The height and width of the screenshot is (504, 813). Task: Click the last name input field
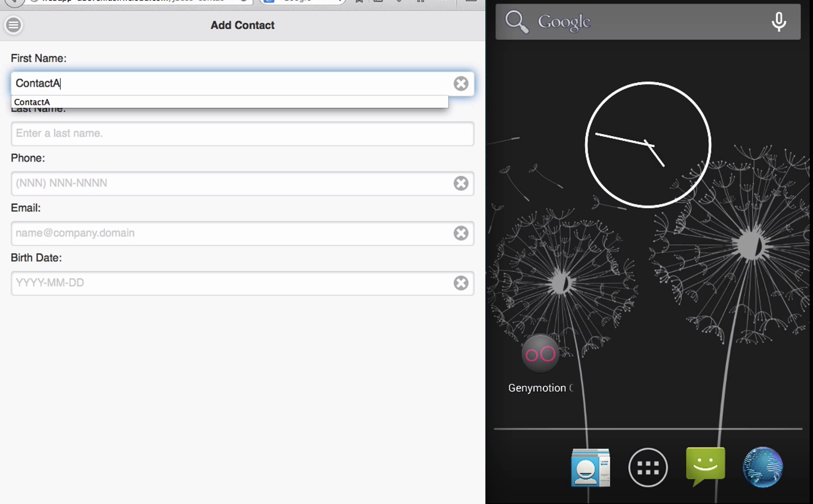click(x=243, y=134)
